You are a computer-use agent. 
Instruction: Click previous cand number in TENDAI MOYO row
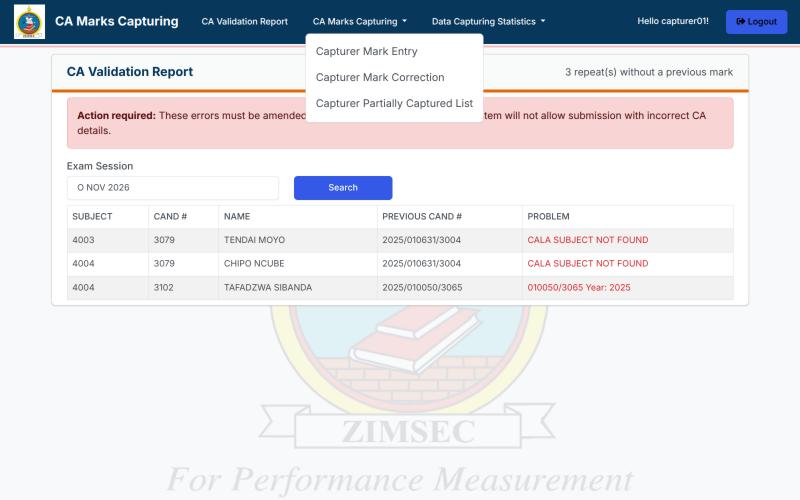(x=421, y=240)
